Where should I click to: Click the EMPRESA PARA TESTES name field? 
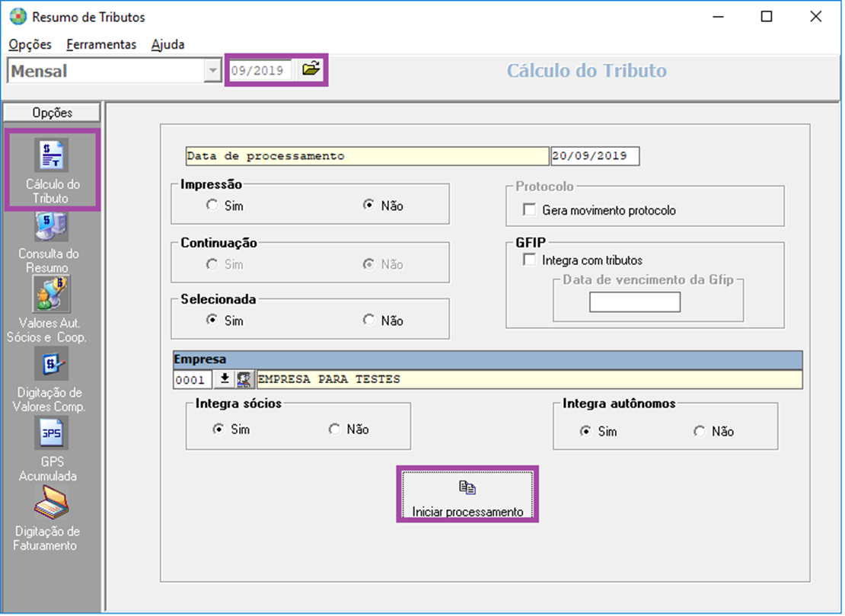click(529, 379)
